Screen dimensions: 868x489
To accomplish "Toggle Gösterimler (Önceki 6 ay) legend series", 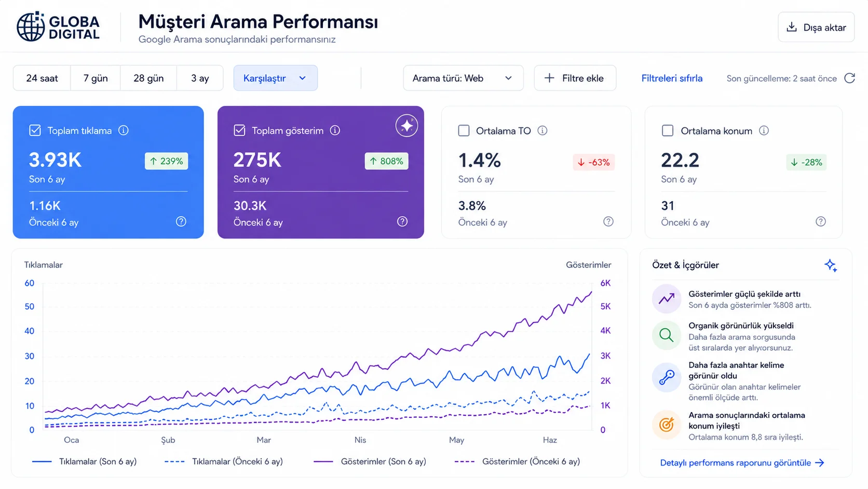I will [x=517, y=461].
